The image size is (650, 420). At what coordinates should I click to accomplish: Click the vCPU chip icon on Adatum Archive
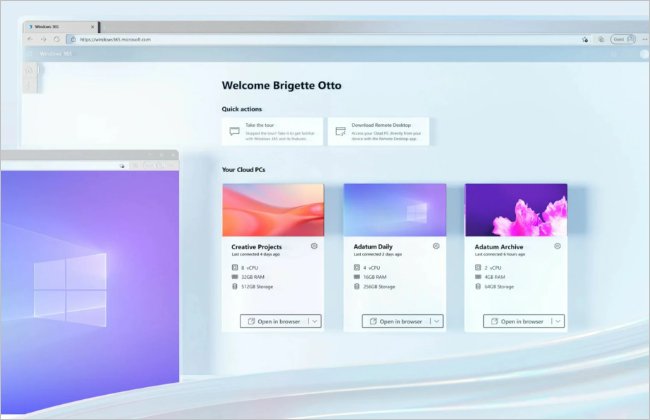click(478, 267)
